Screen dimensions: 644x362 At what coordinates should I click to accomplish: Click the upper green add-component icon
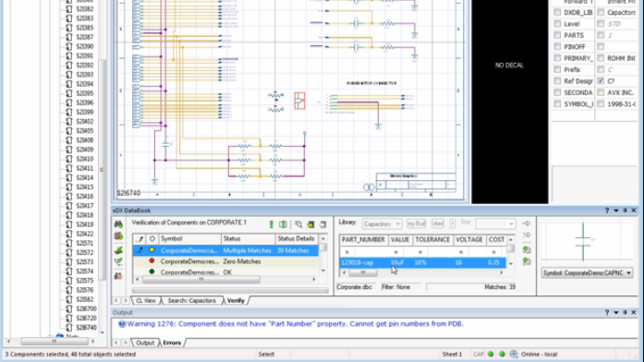coord(527,249)
